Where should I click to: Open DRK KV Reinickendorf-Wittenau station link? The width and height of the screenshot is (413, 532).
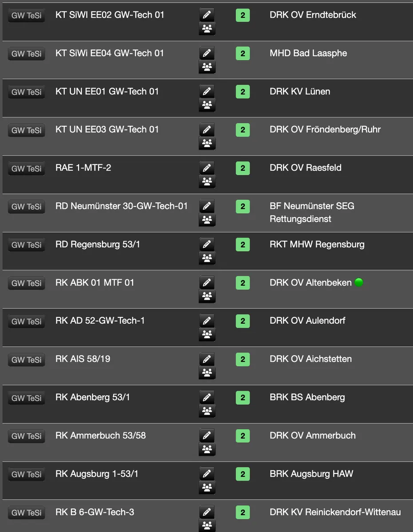(335, 512)
